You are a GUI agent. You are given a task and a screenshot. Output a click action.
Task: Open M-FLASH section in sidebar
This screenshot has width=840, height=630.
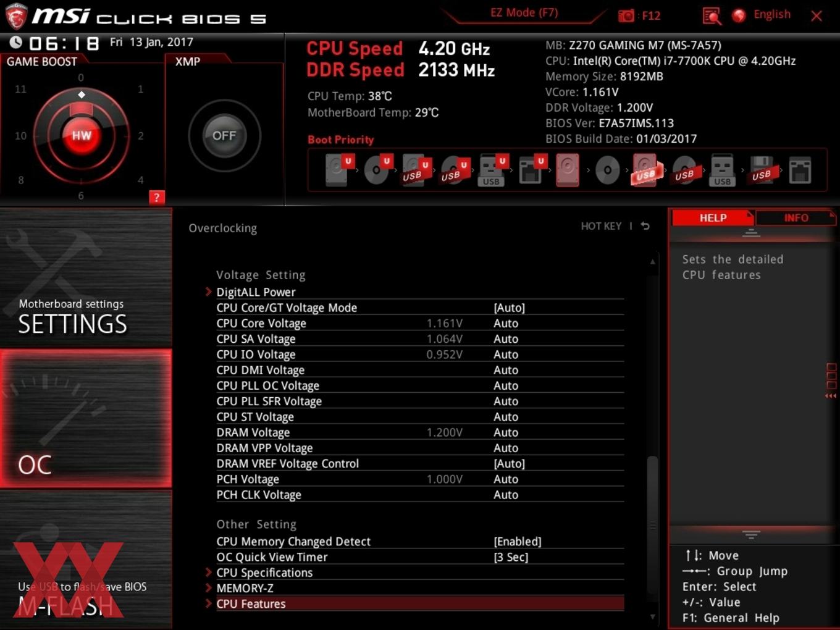[x=86, y=560]
